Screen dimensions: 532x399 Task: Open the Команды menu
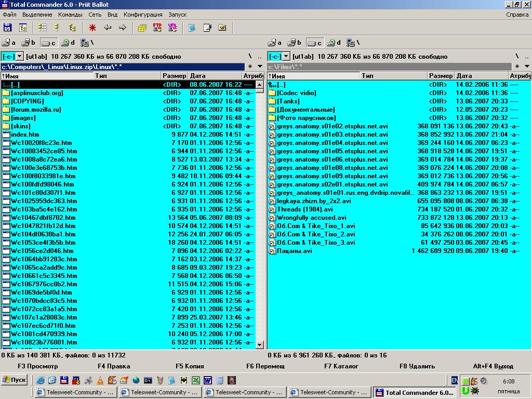point(70,15)
